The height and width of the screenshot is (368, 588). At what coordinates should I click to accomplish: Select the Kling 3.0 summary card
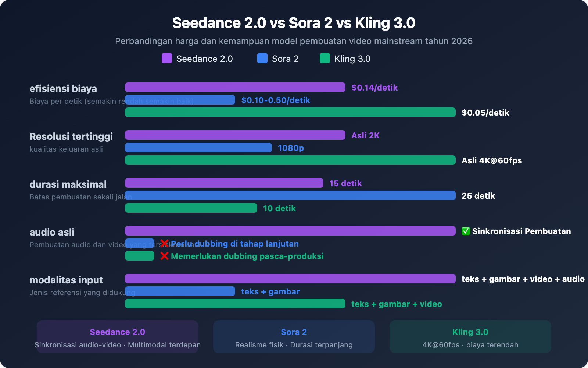470,336
